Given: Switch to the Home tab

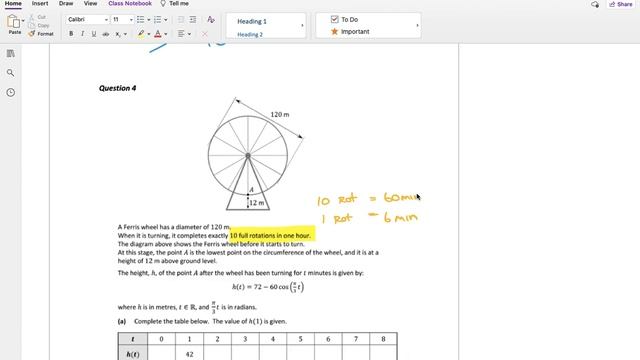Looking at the screenshot, I should (x=13, y=4).
